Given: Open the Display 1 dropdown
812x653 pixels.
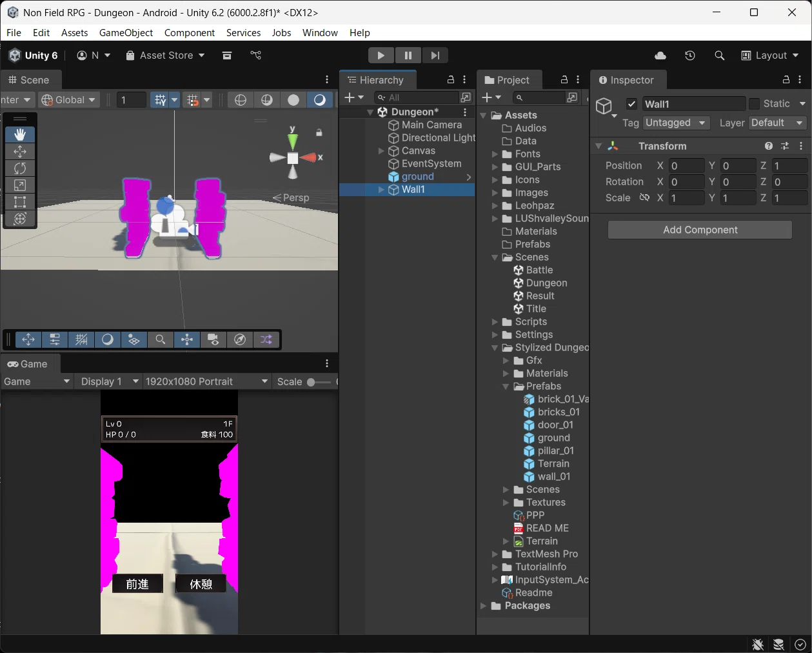Looking at the screenshot, I should point(108,381).
